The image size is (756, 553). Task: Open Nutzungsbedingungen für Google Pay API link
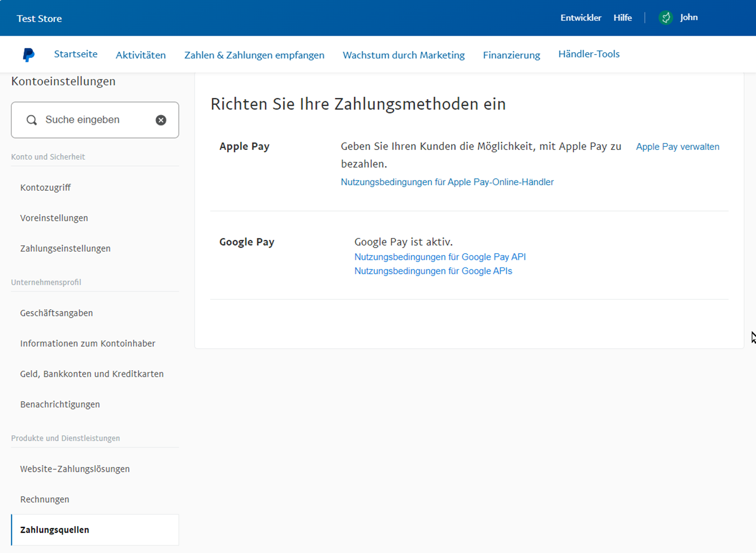pos(440,257)
